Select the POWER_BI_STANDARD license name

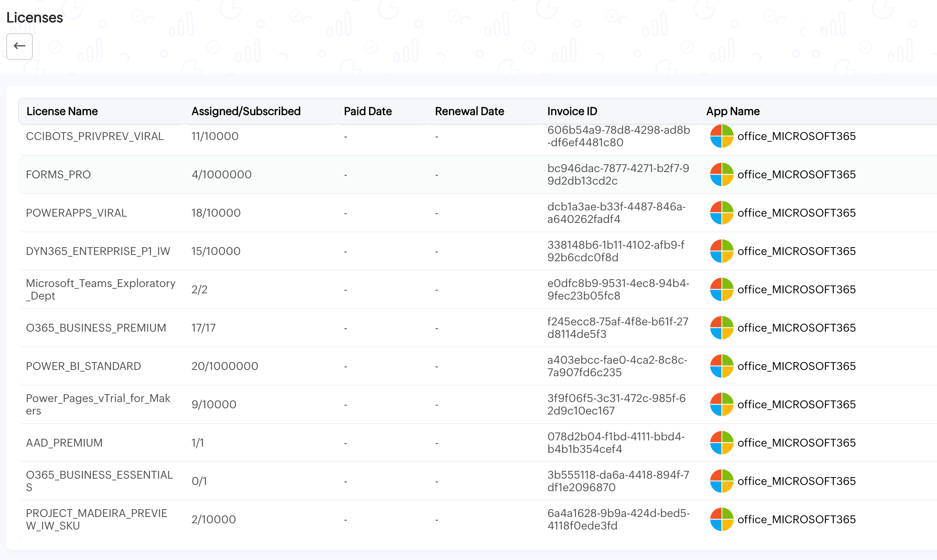[83, 366]
